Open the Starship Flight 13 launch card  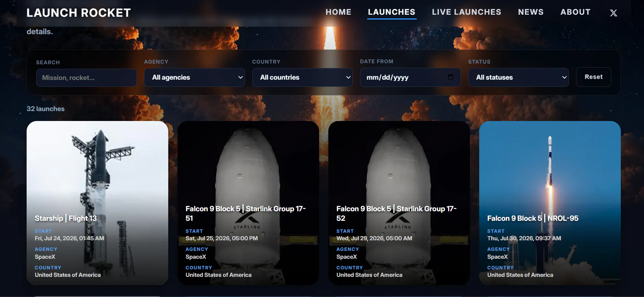97,203
